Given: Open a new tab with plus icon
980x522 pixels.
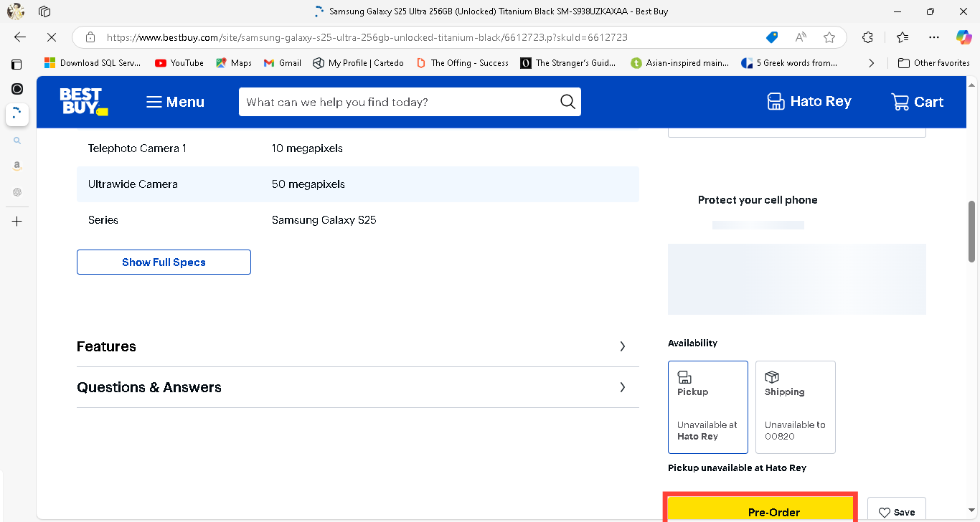Looking at the screenshot, I should [17, 222].
